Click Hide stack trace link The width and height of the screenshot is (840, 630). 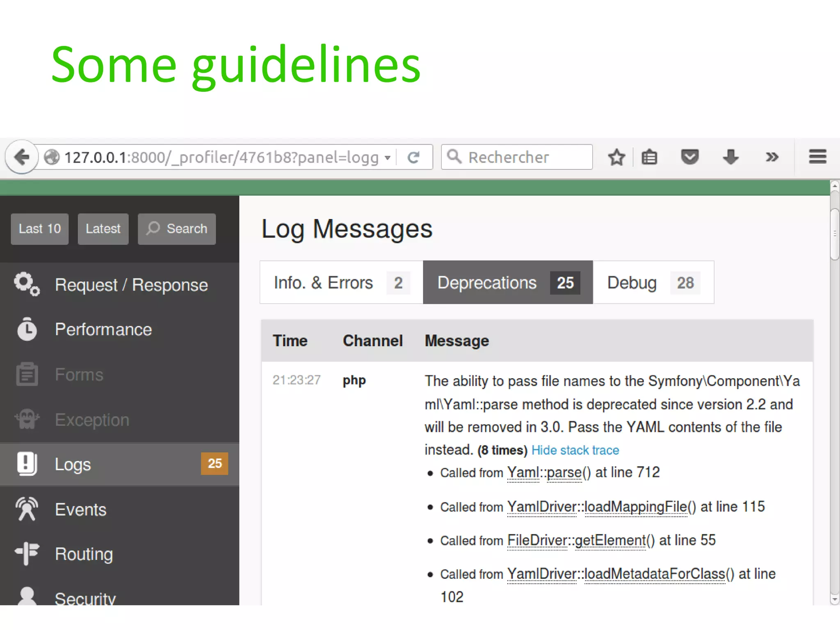pyautogui.click(x=575, y=450)
